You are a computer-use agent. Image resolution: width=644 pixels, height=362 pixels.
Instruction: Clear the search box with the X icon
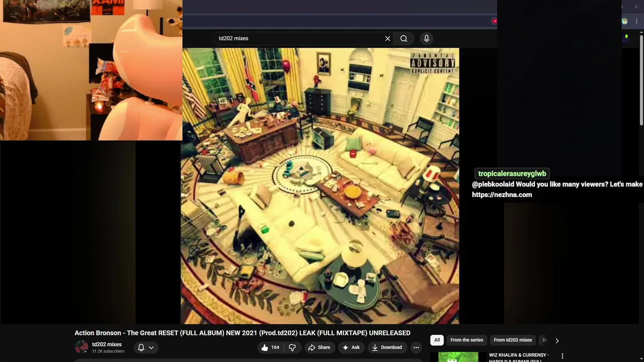[x=387, y=38]
